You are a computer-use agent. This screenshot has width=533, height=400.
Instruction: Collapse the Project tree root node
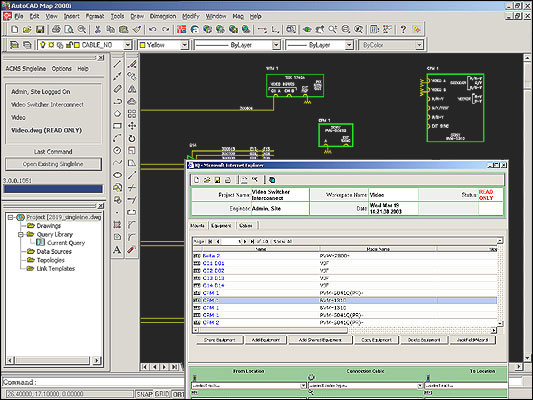tap(10, 217)
